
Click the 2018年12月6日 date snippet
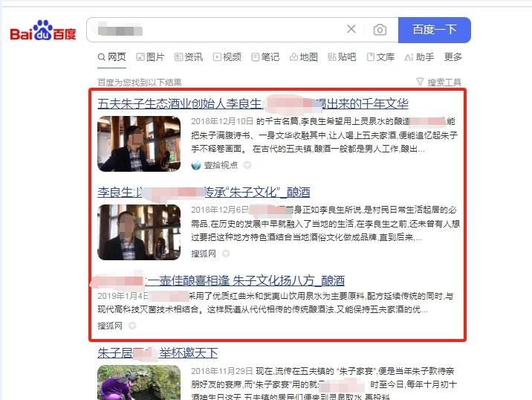220,210
